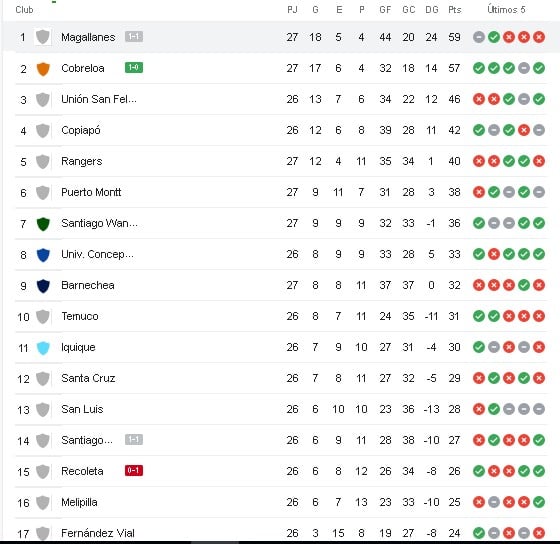
Task: Click the Club column header
Action: [x=24, y=10]
